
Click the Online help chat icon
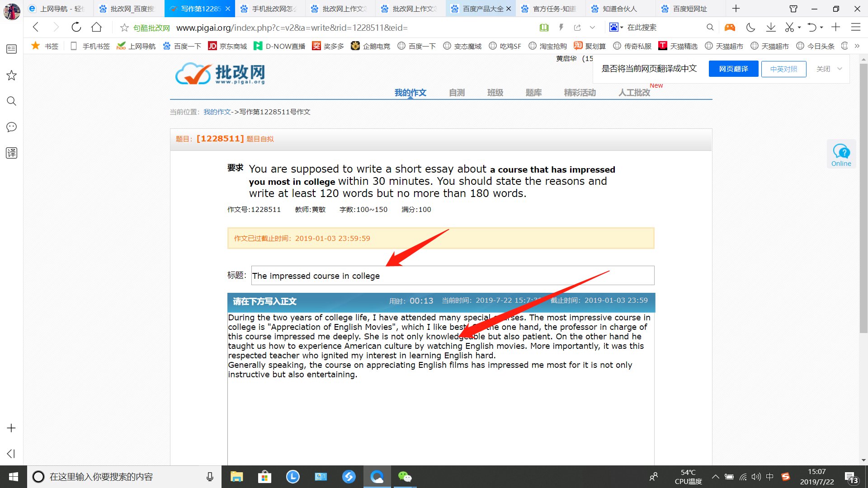(841, 155)
